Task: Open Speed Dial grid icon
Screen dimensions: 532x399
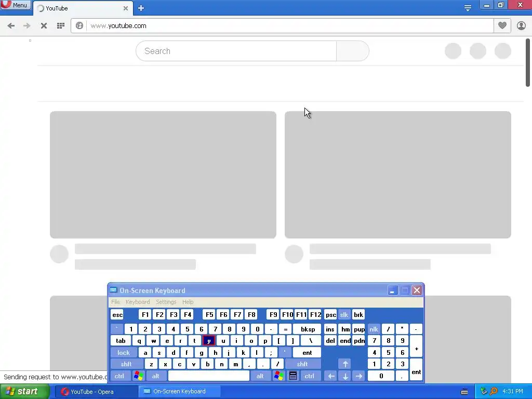Action: (x=61, y=26)
